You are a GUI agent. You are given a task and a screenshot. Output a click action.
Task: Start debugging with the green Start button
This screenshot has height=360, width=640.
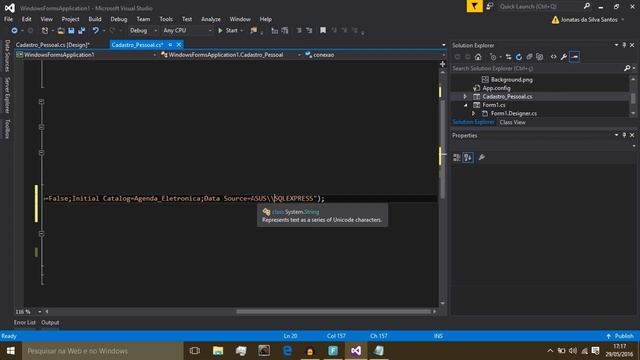point(228,31)
